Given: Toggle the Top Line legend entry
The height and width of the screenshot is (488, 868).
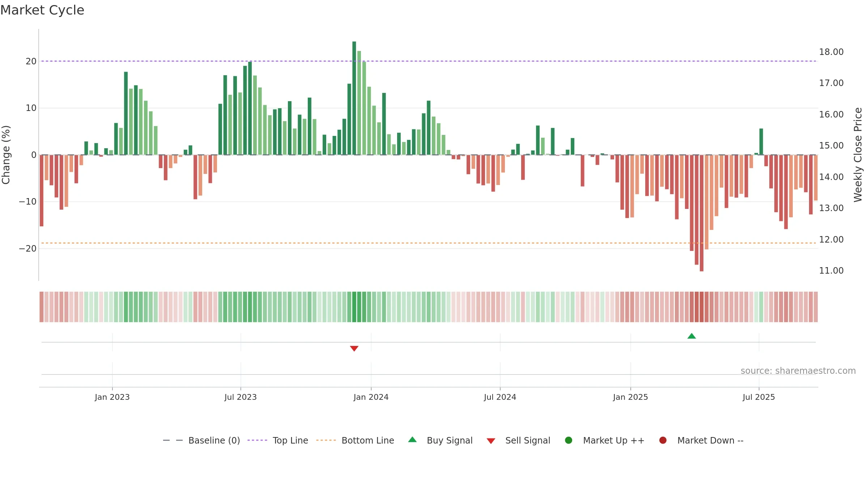Looking at the screenshot, I should 278,440.
